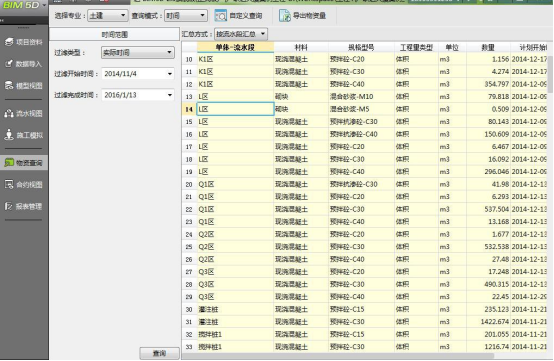Click quantity 537.504 in row 22
The width and height of the screenshot is (554, 361).
click(488, 209)
